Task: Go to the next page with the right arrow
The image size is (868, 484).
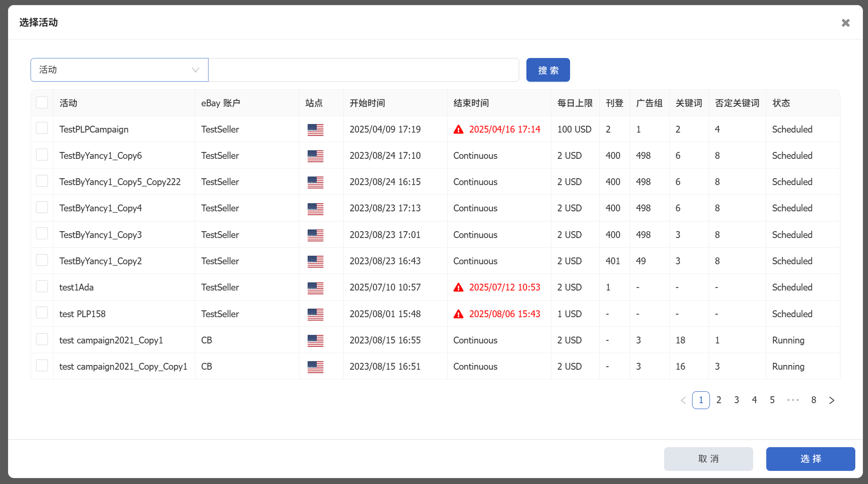Action: pos(832,400)
